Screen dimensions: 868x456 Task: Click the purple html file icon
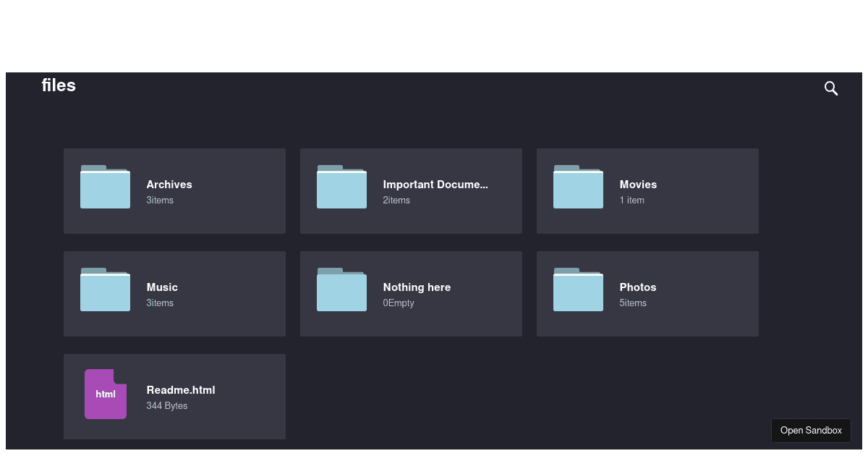click(106, 394)
